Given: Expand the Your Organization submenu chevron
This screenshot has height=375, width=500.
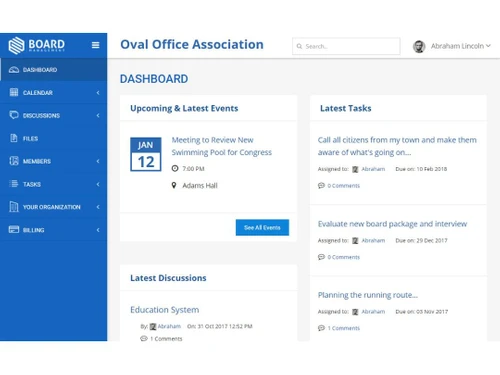Looking at the screenshot, I should coord(98,207).
